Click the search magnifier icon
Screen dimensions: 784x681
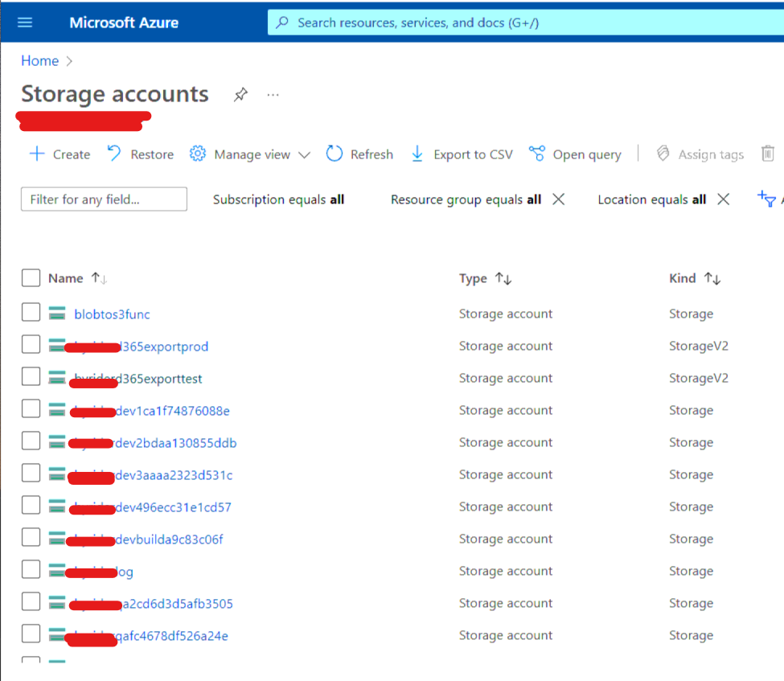282,23
